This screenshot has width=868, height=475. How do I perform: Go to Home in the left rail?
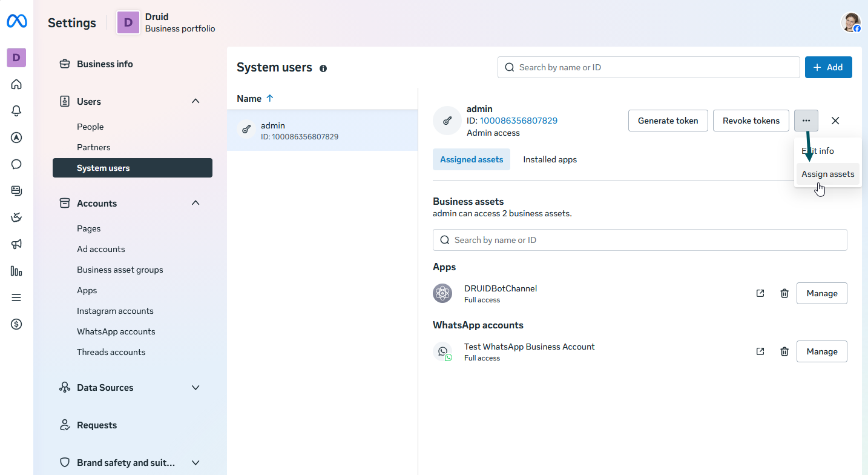[x=16, y=84]
